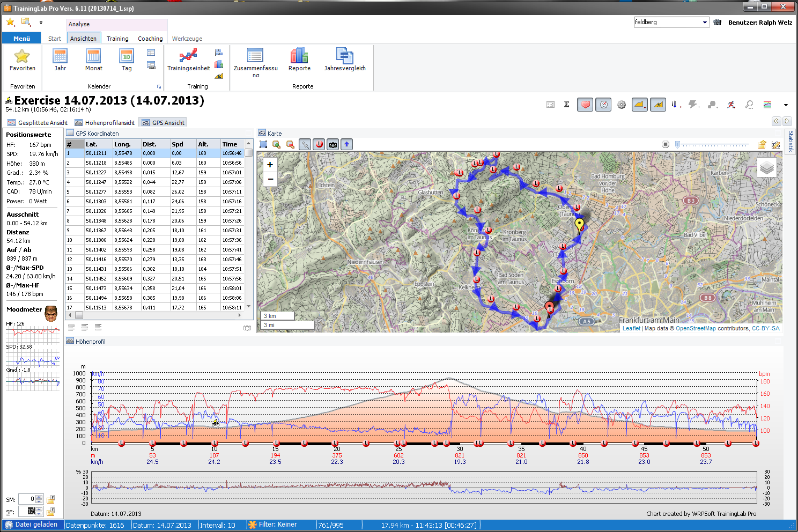The image size is (798, 532).
Task: Click the GPS table horizontal scrollbar
Action: 156,315
